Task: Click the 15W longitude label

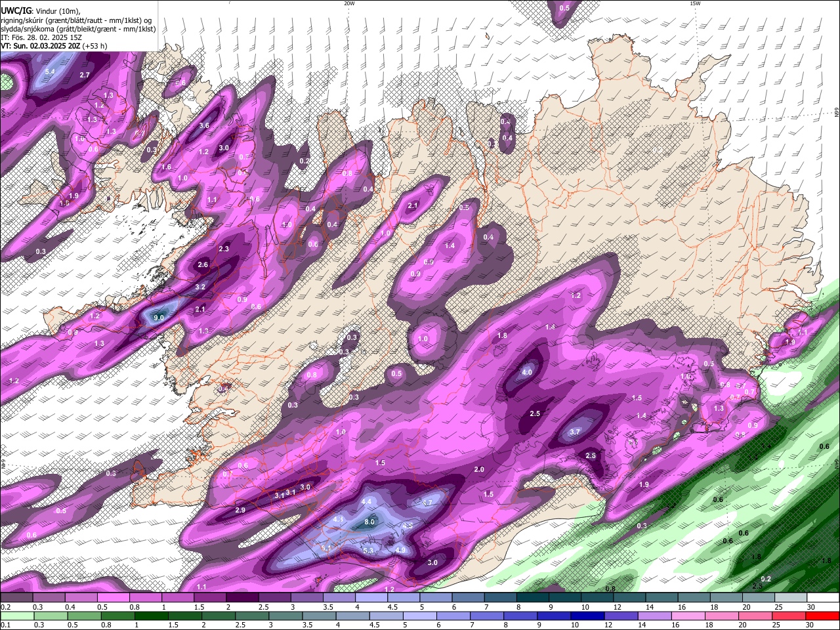Action: (695, 3)
